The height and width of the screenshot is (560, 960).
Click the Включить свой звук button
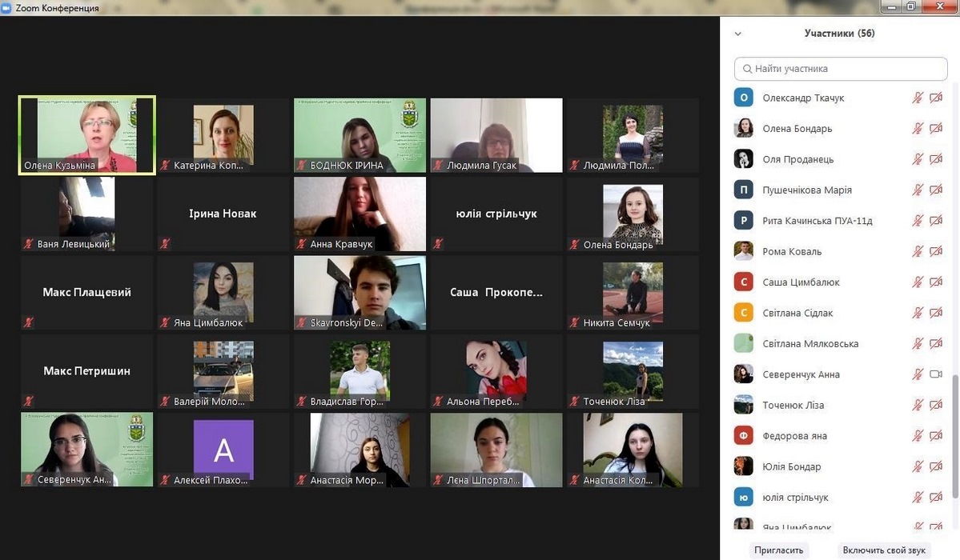(883, 550)
